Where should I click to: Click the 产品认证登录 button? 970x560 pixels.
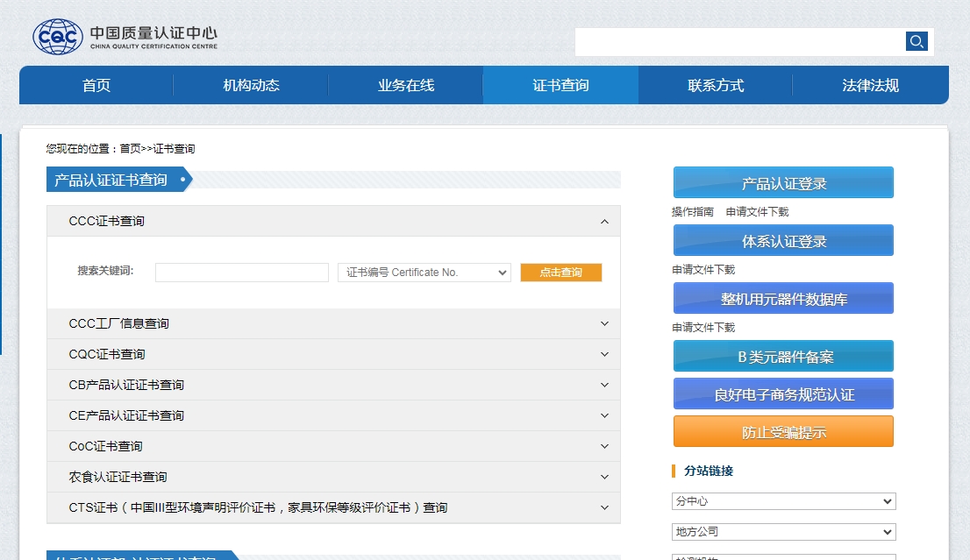pyautogui.click(x=782, y=181)
